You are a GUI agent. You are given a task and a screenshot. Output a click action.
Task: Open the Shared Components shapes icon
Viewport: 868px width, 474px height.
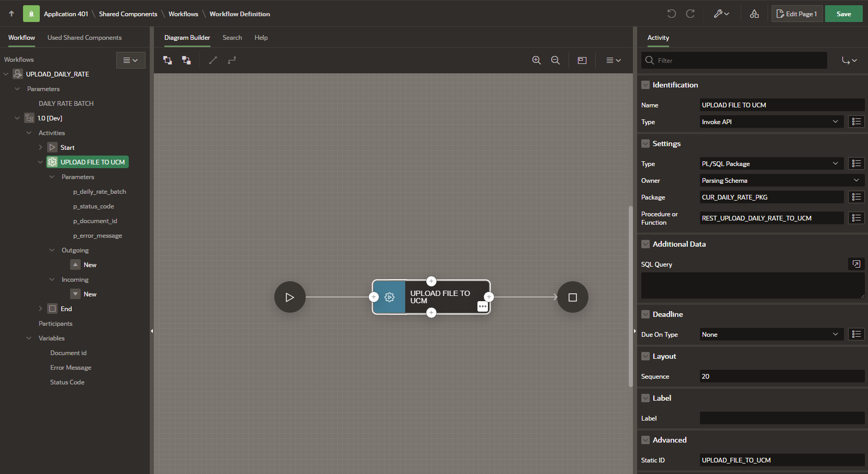[754, 14]
